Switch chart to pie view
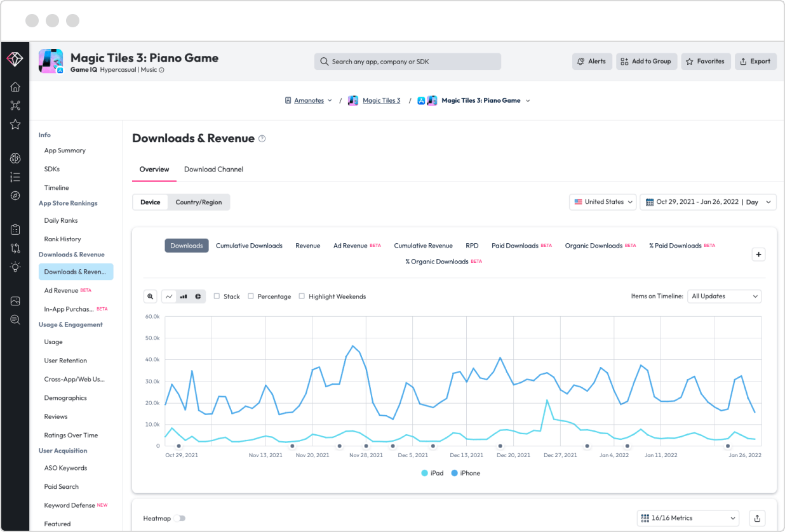 point(198,296)
